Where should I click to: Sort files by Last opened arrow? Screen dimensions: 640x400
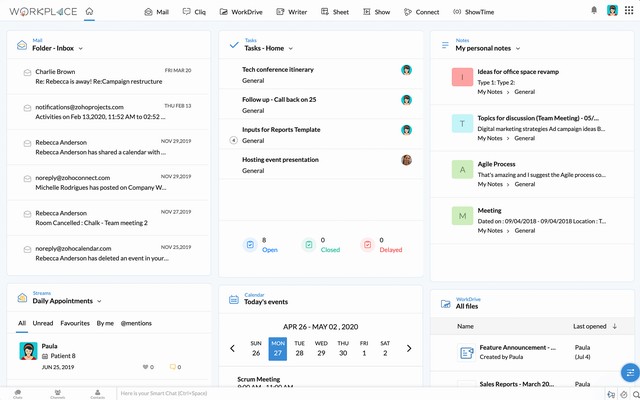[x=614, y=327]
